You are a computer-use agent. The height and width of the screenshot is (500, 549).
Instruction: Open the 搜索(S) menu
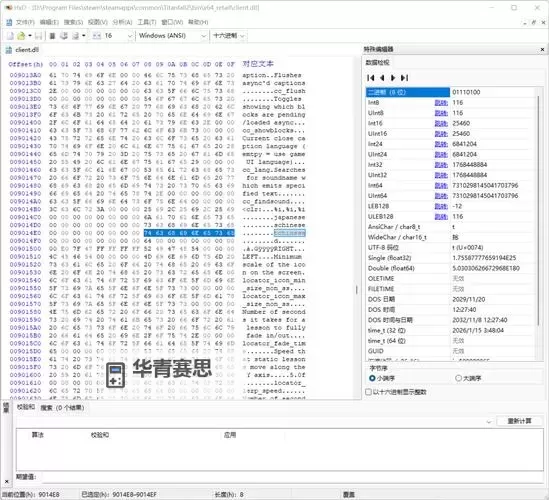73,22
